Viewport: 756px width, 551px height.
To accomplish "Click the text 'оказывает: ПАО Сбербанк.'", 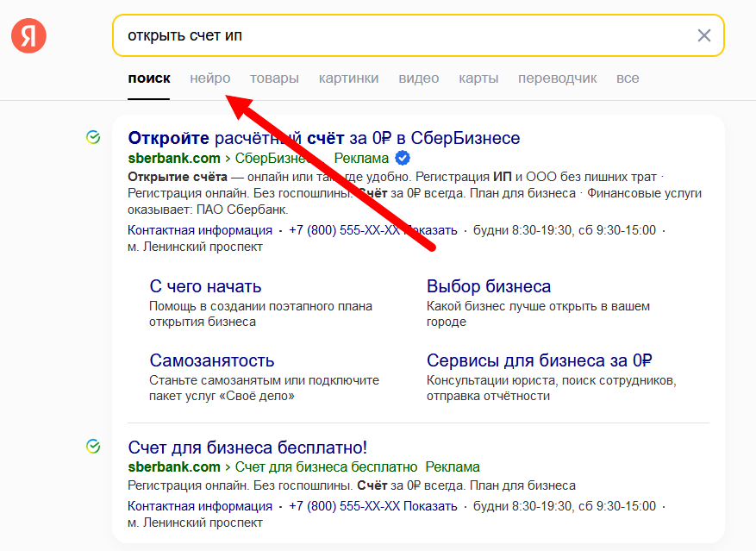I will pyautogui.click(x=208, y=210).
